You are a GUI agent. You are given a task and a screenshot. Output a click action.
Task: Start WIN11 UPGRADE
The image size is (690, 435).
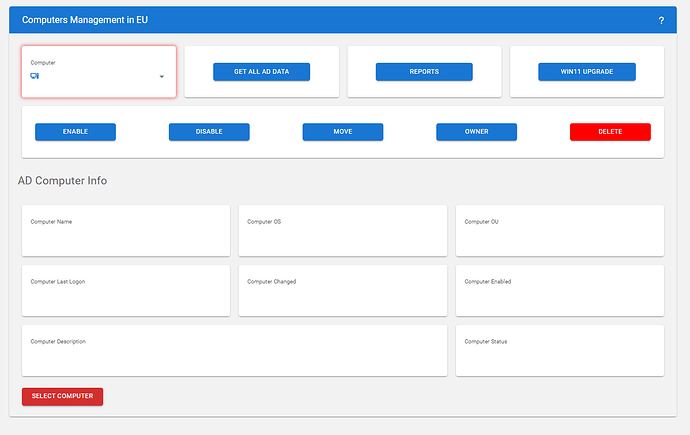587,72
